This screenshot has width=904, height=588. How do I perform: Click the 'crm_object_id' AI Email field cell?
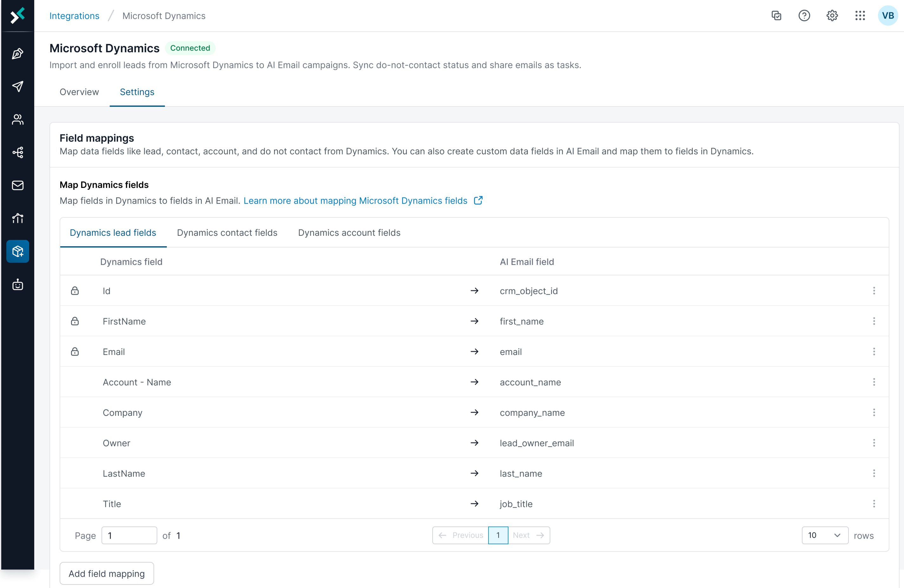pyautogui.click(x=529, y=291)
